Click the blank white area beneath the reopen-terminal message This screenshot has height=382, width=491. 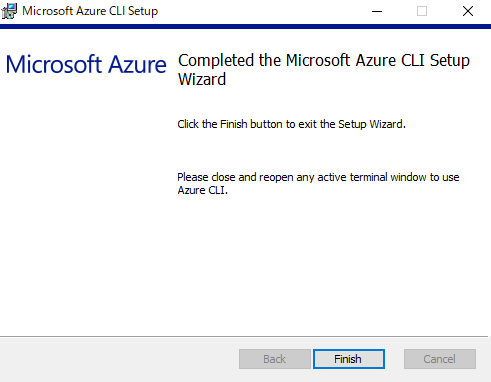click(330, 265)
